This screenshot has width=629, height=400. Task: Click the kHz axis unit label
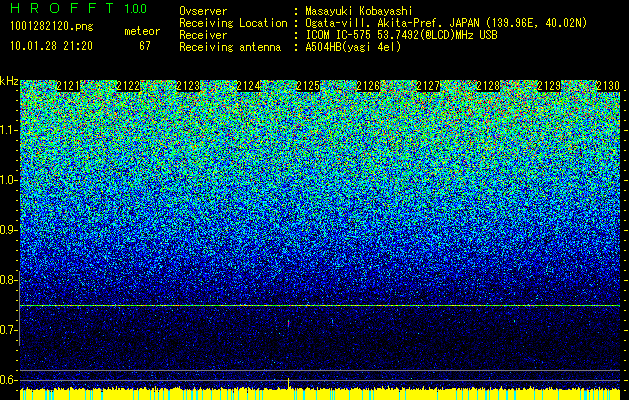click(x=9, y=81)
